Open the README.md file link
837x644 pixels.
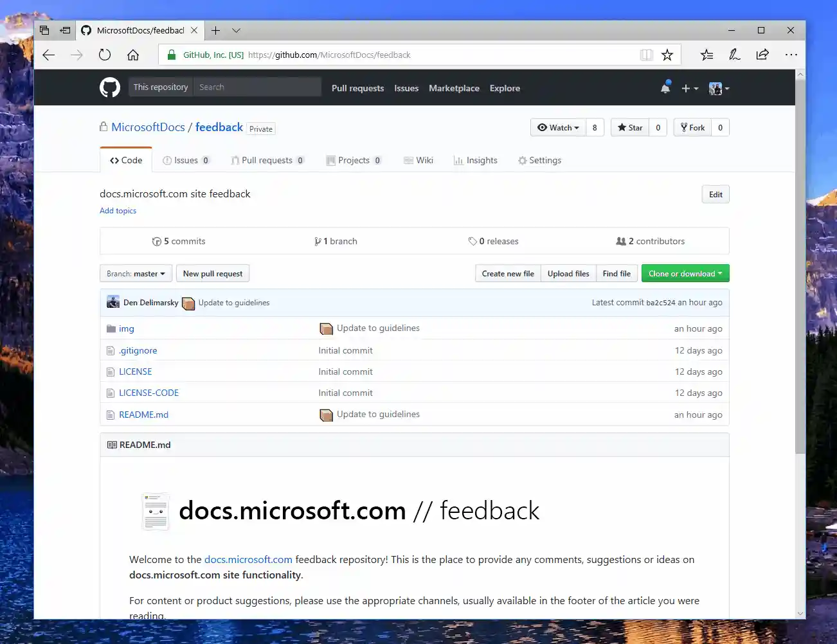point(143,415)
